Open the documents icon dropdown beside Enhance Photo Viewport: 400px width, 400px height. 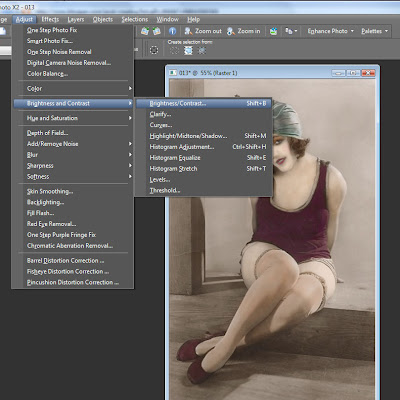[291, 31]
